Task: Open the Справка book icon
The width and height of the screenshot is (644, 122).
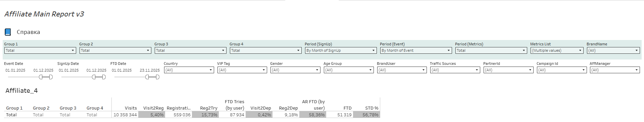Action: [8, 32]
